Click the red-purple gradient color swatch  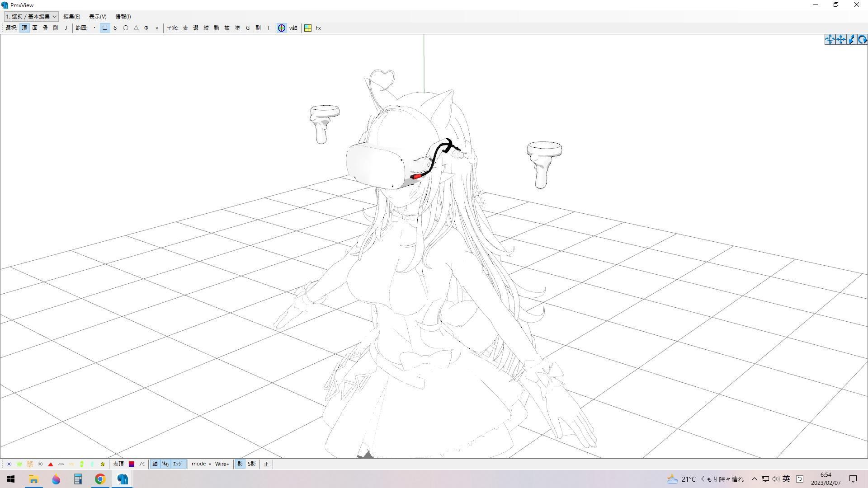click(x=132, y=464)
